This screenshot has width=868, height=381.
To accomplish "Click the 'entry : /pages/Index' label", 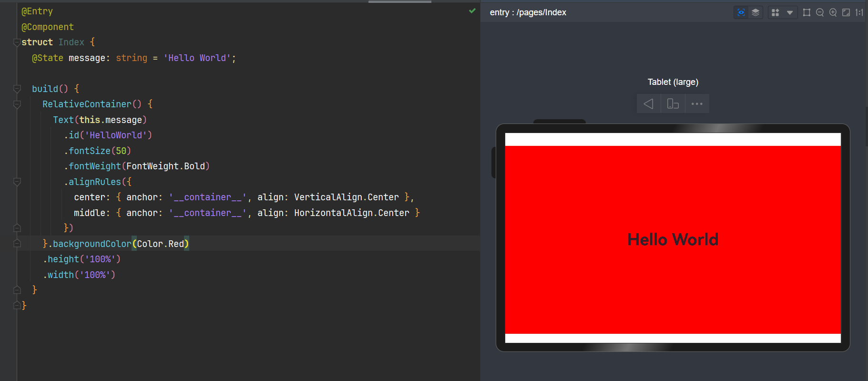I will pos(528,12).
